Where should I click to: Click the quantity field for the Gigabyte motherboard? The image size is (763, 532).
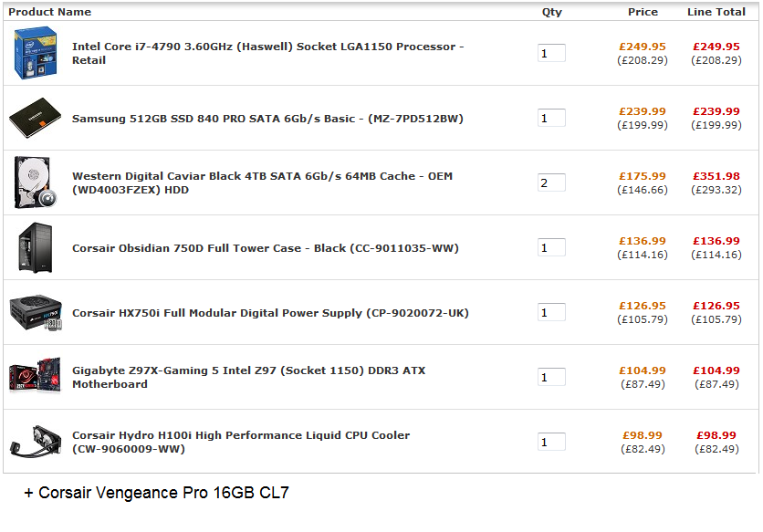[x=551, y=377]
